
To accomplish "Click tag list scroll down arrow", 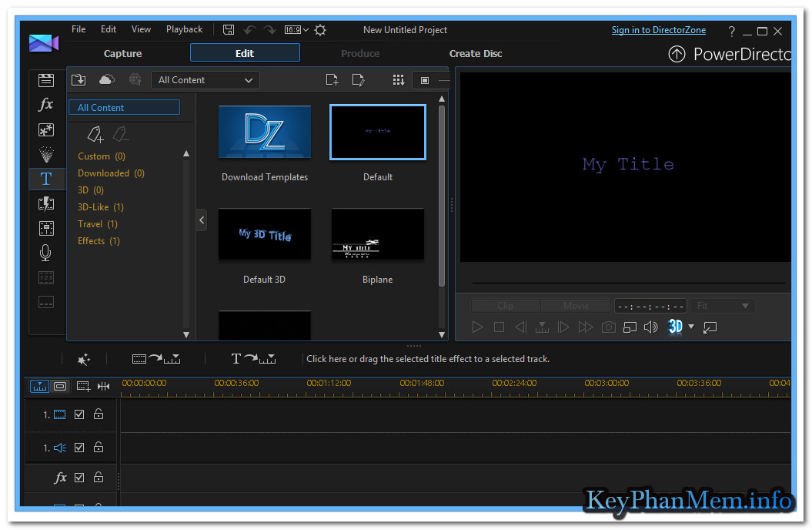I will coord(186,335).
